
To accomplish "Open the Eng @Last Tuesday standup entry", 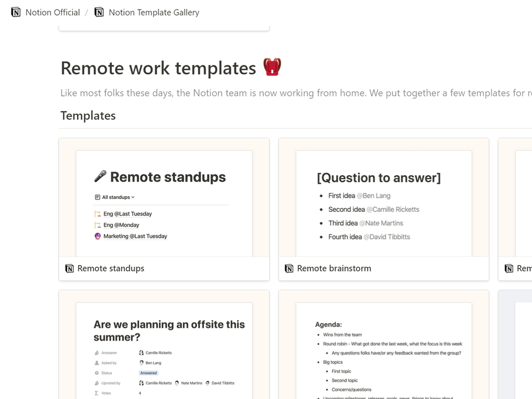I will 127,214.
